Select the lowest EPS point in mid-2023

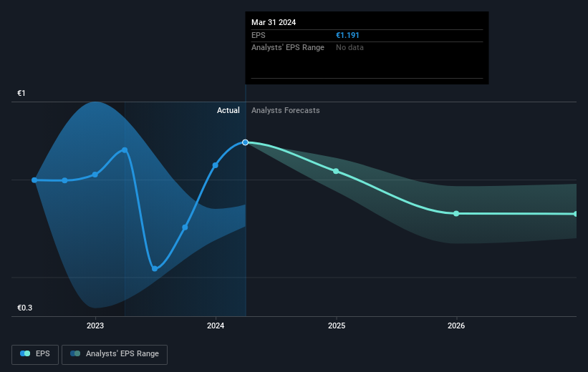(x=155, y=268)
